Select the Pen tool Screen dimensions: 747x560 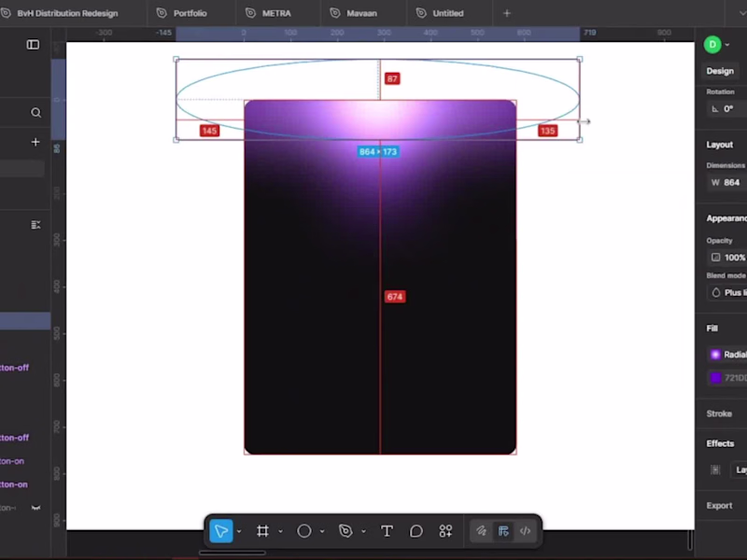pyautogui.click(x=345, y=531)
